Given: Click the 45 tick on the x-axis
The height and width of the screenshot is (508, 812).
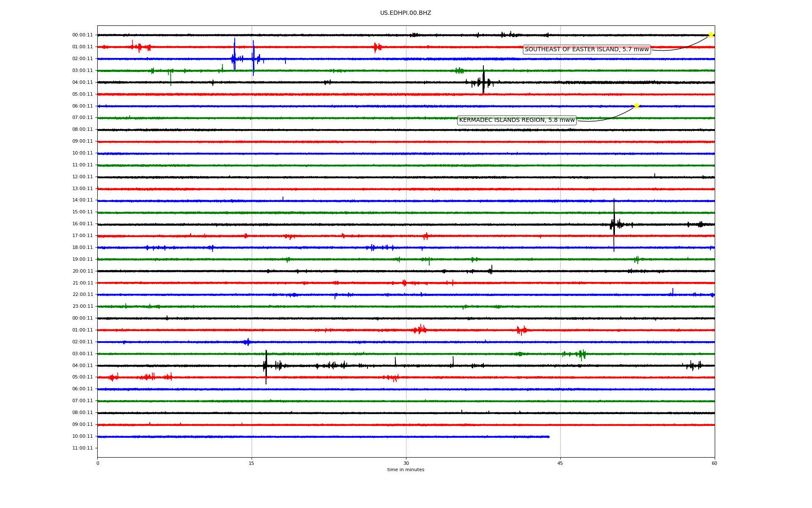Looking at the screenshot, I should tap(560, 463).
